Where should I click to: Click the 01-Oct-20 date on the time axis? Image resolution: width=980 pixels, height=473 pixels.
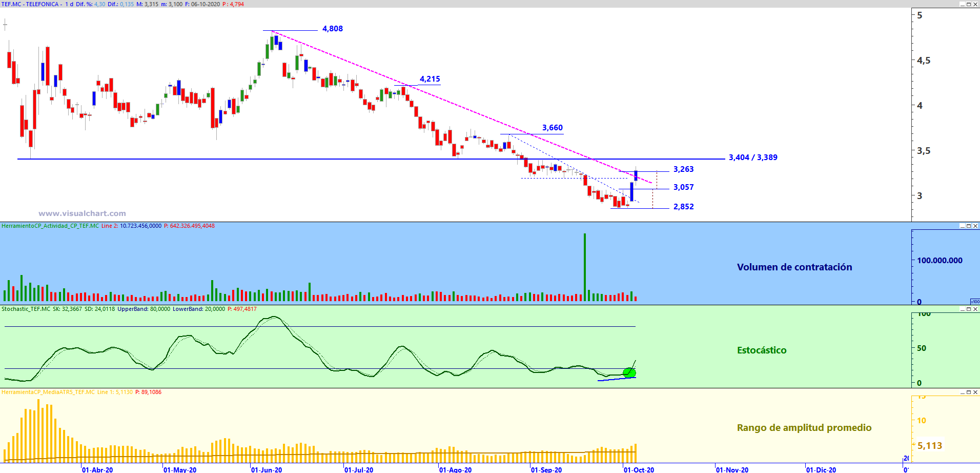[639, 469]
